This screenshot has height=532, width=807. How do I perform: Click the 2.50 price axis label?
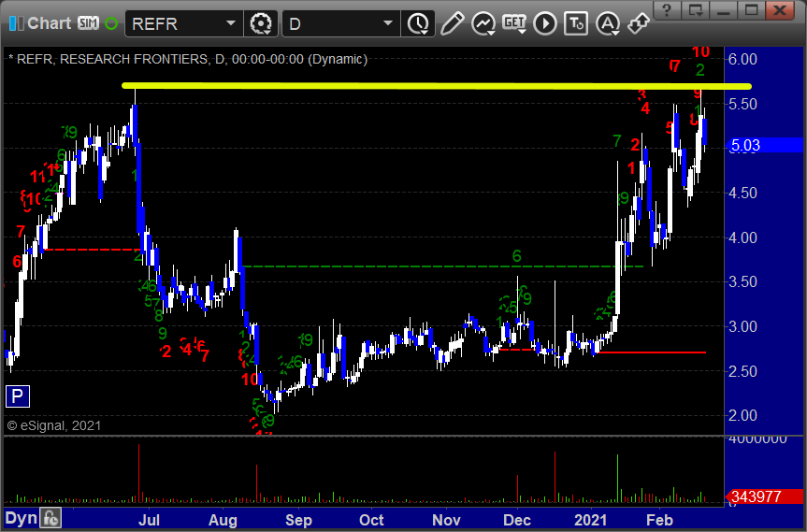[x=742, y=371]
